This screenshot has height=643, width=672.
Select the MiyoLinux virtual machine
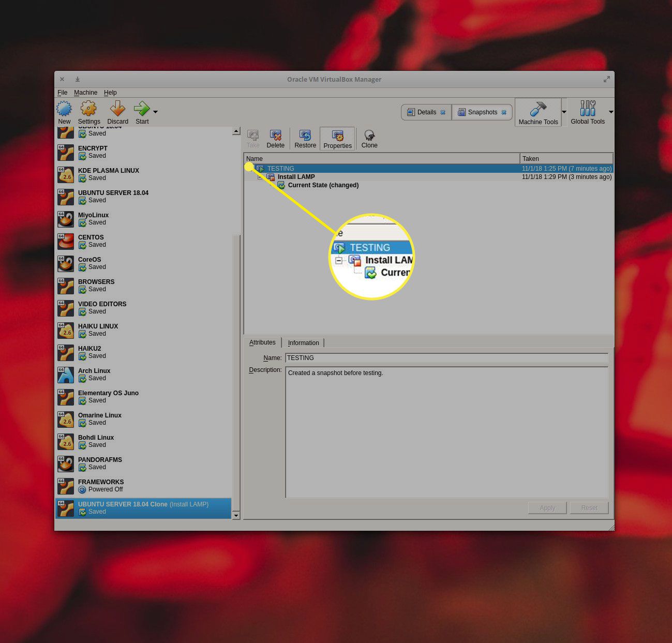point(143,219)
